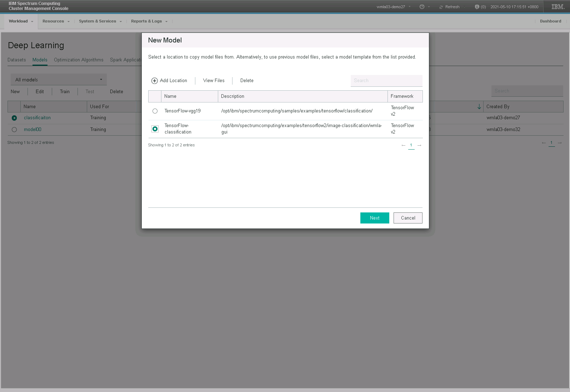Click the Cancel button
The width and height of the screenshot is (570, 392).
[408, 218]
